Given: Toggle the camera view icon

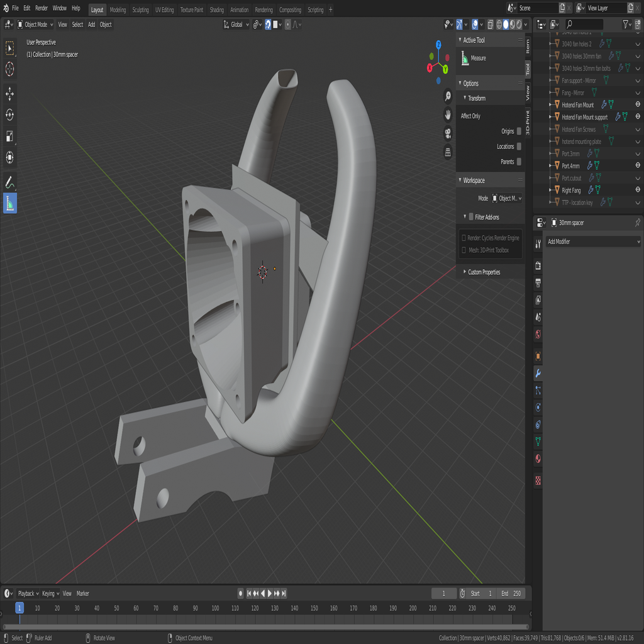Looking at the screenshot, I should 448,133.
